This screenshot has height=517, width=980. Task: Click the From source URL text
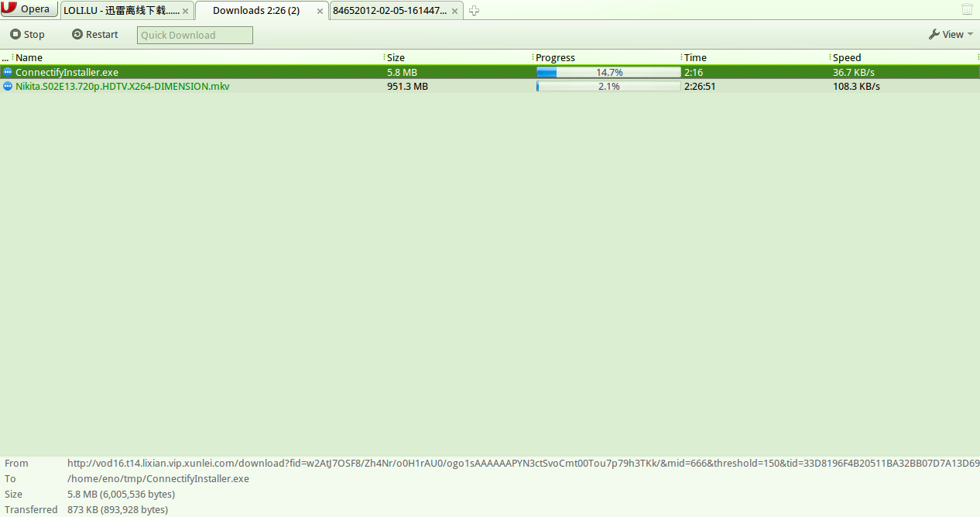tap(523, 463)
